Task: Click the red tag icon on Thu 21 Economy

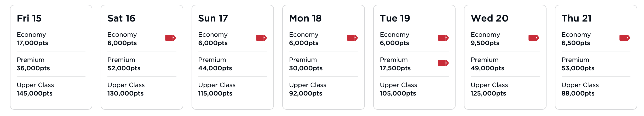Action: click(625, 38)
